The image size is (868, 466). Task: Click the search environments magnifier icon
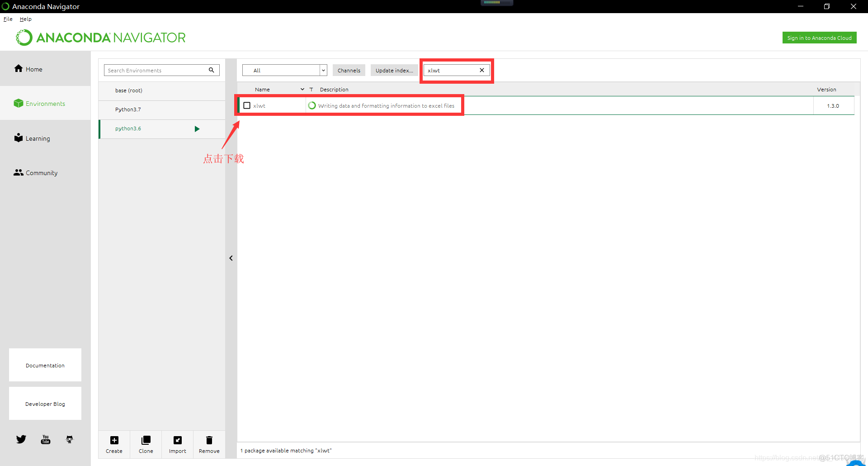point(212,70)
